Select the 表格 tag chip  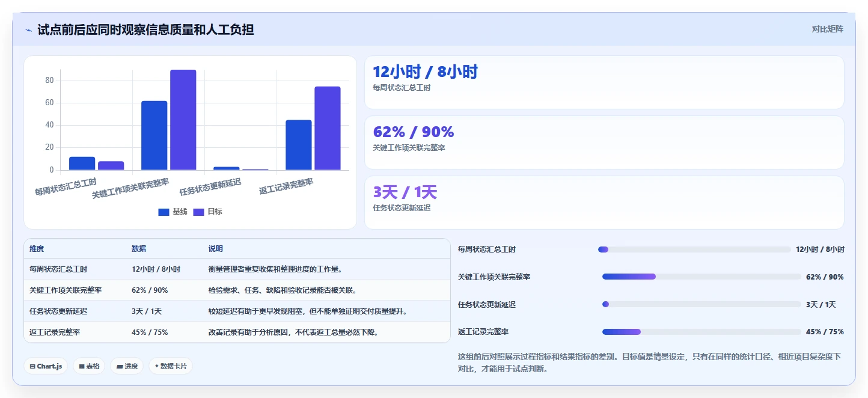click(89, 366)
